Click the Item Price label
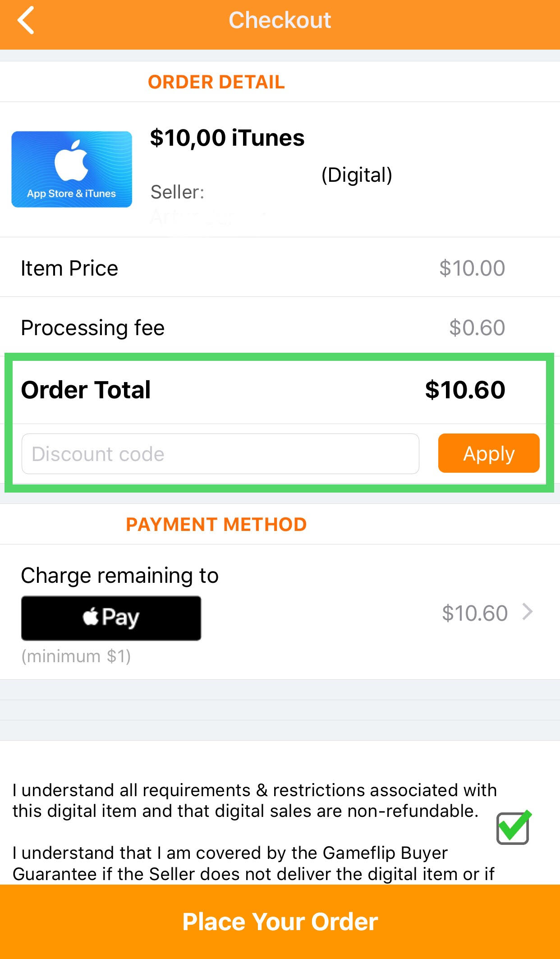Screen dimensions: 560x959 coord(69,268)
